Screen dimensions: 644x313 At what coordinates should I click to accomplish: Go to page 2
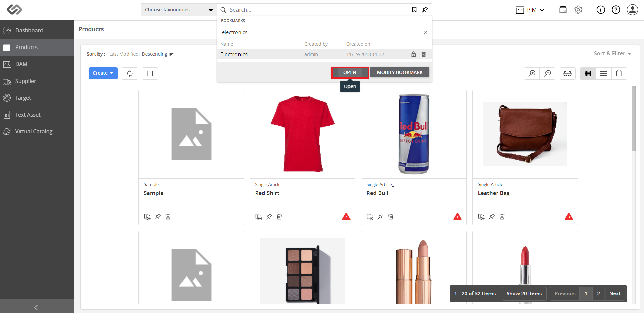coord(599,294)
